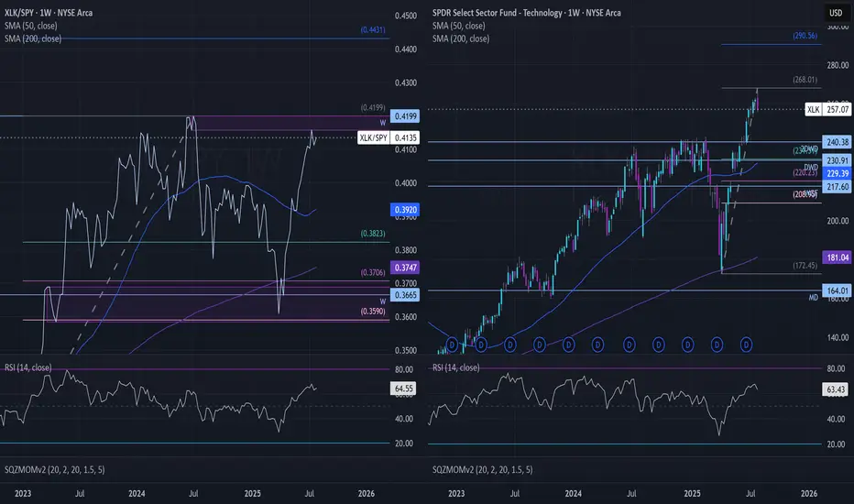This screenshot has height=504, width=854.
Task: Open the USD currency selector
Action: tap(836, 13)
